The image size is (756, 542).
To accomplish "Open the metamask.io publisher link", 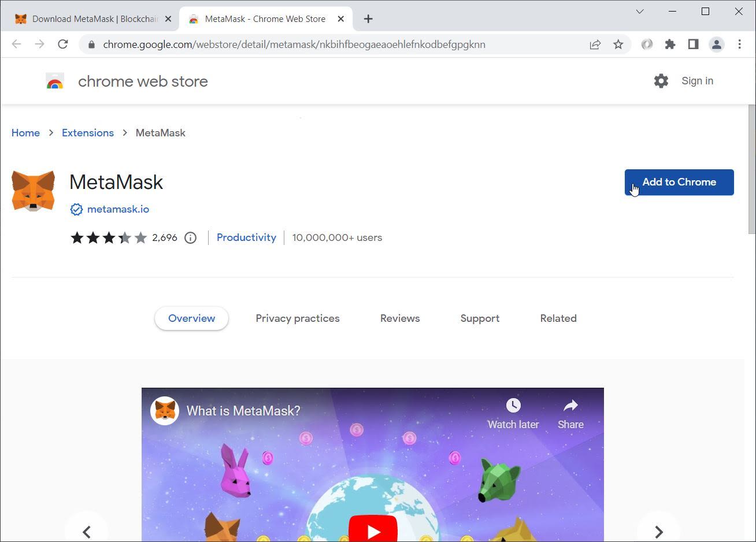I will point(118,209).
